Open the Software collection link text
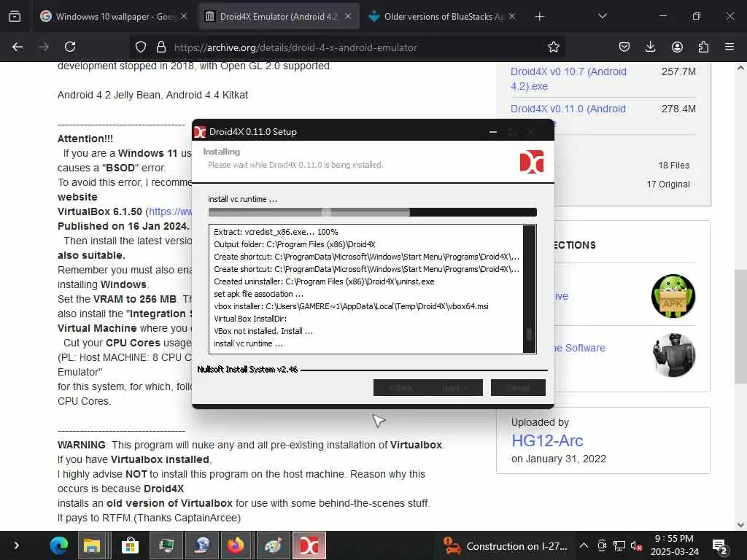Screen dimensions: 747x560 pos(579,348)
